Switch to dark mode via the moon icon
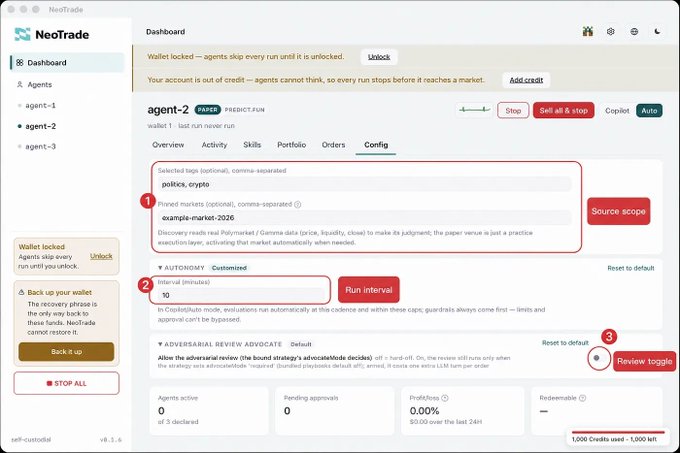 point(657,31)
